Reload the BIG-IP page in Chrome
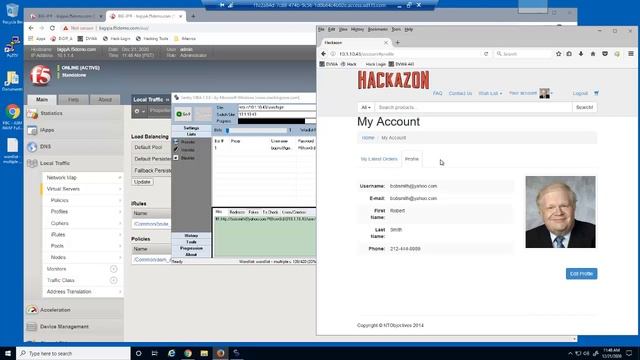The image size is (640, 360). (x=52, y=28)
